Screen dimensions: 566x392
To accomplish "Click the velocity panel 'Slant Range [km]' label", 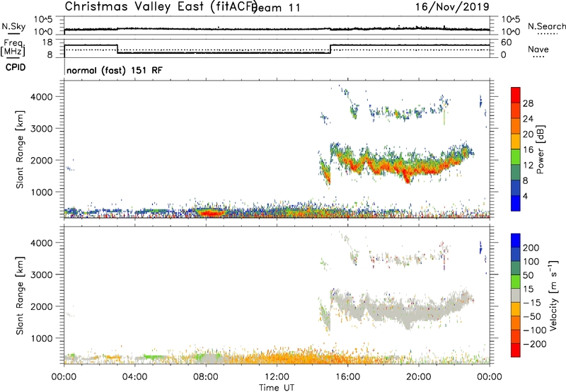I will (x=20, y=296).
